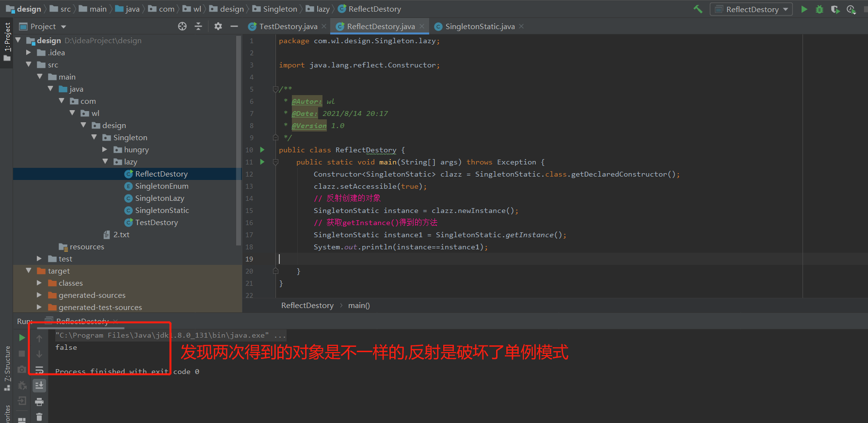
Task: Click the gutter run arrow beside main method
Action: [x=262, y=162]
